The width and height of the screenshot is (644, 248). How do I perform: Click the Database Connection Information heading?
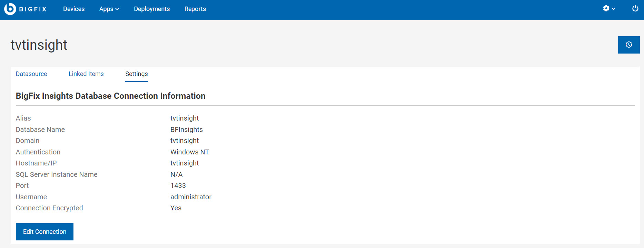pyautogui.click(x=110, y=96)
